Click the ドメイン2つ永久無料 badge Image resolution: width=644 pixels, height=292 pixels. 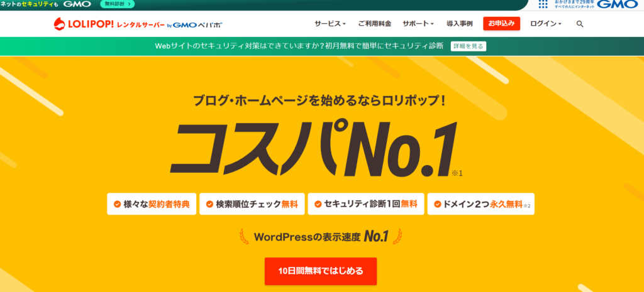point(481,204)
